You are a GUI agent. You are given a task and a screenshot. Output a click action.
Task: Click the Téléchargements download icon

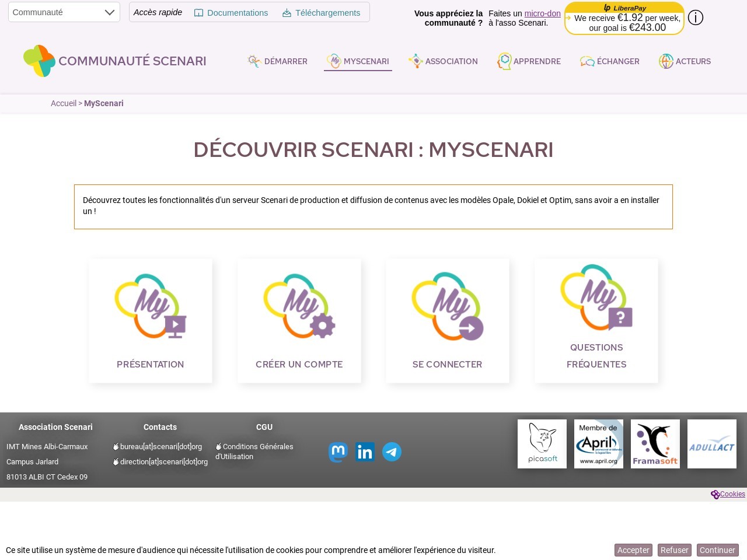coord(287,13)
